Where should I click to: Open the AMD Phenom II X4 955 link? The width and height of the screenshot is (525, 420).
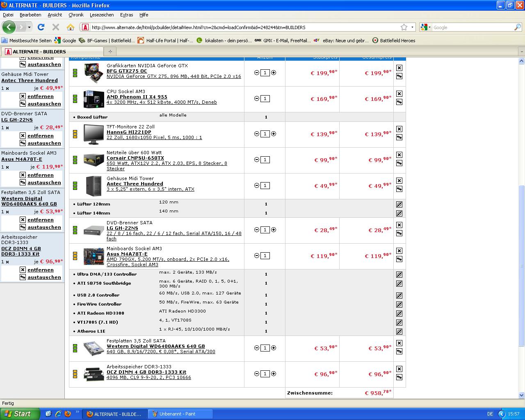pyautogui.click(x=137, y=97)
